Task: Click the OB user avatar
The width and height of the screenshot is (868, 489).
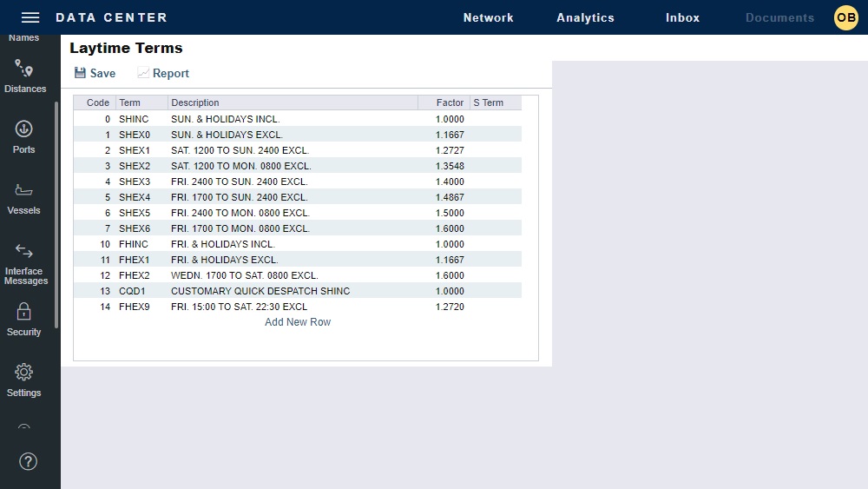Action: [x=845, y=17]
